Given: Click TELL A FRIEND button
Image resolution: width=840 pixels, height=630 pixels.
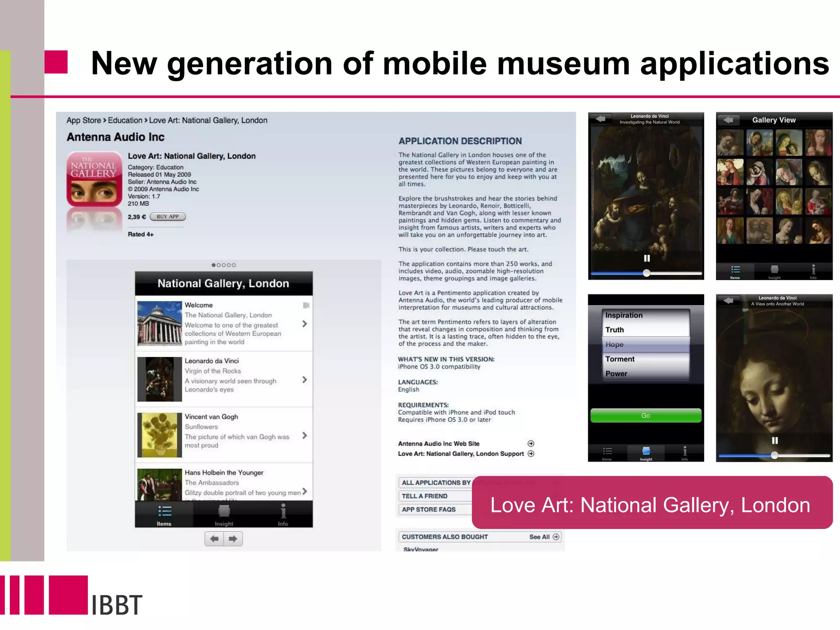Looking at the screenshot, I should (435, 496).
